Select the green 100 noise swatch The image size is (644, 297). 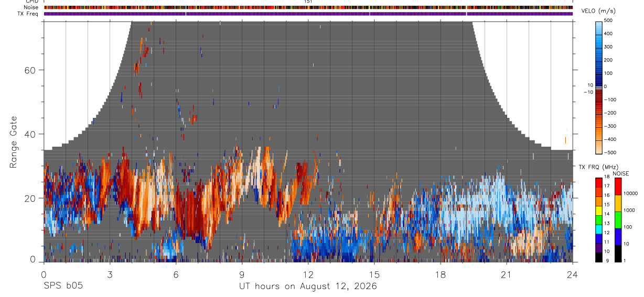coord(618,221)
